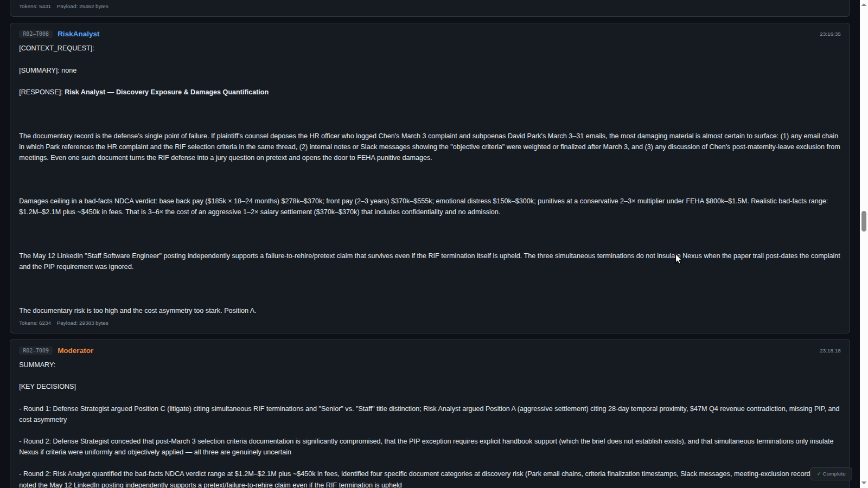Viewport: 868px width, 488px height.
Task: Click the Tokens: 5431 label at top
Action: 35,7
